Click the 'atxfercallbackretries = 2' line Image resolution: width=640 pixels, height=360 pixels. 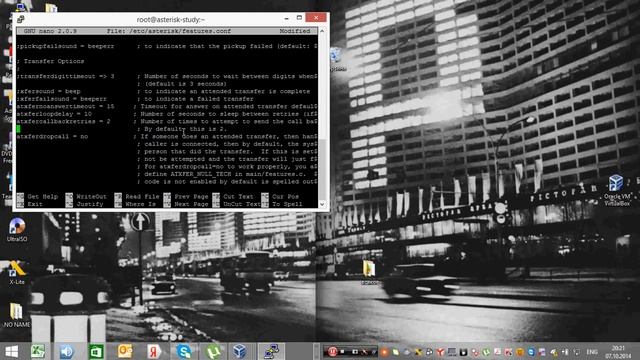[x=64, y=121]
